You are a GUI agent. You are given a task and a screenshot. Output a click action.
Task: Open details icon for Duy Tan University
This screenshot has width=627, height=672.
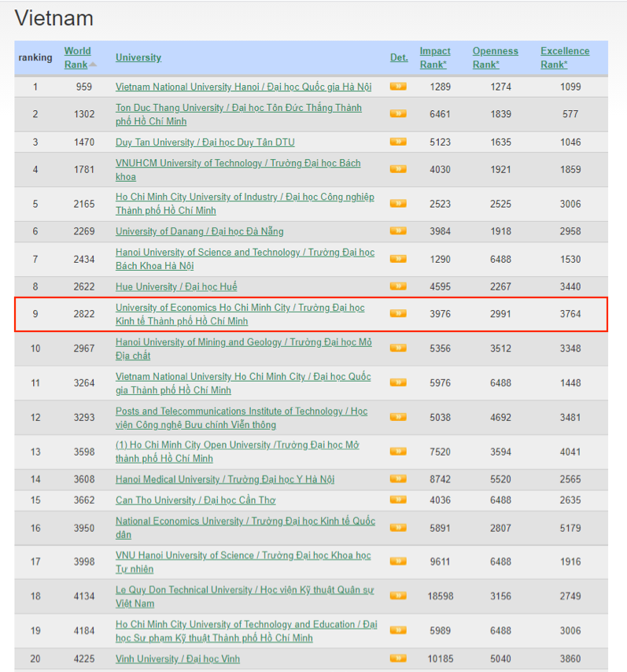pos(398,142)
